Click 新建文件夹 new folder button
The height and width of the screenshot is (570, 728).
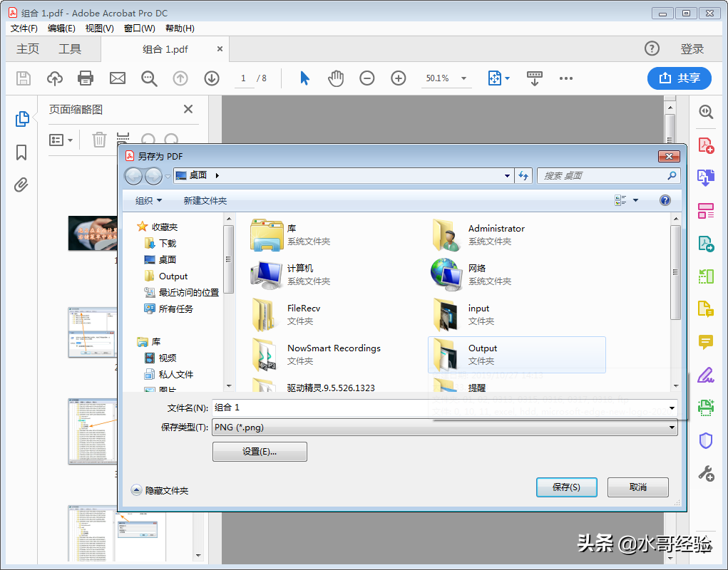pos(205,200)
